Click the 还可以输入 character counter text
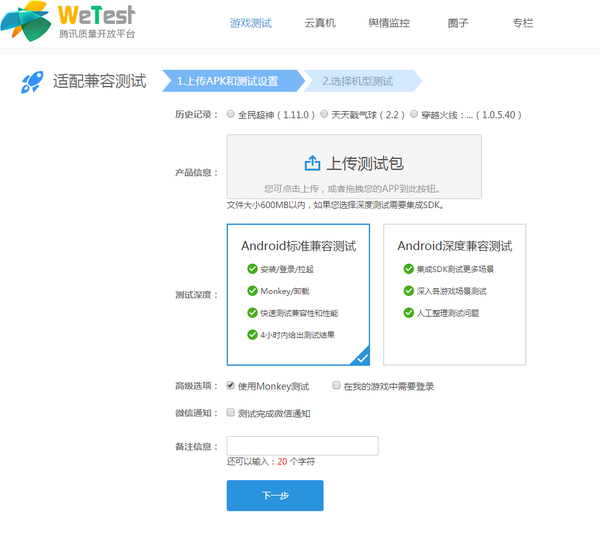Image resolution: width=600 pixels, height=537 pixels. [271, 462]
